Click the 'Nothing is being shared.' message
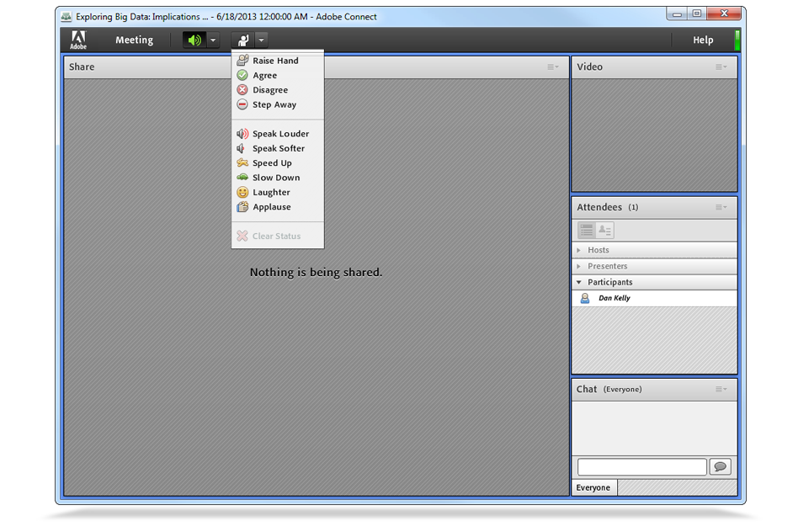 pyautogui.click(x=316, y=273)
